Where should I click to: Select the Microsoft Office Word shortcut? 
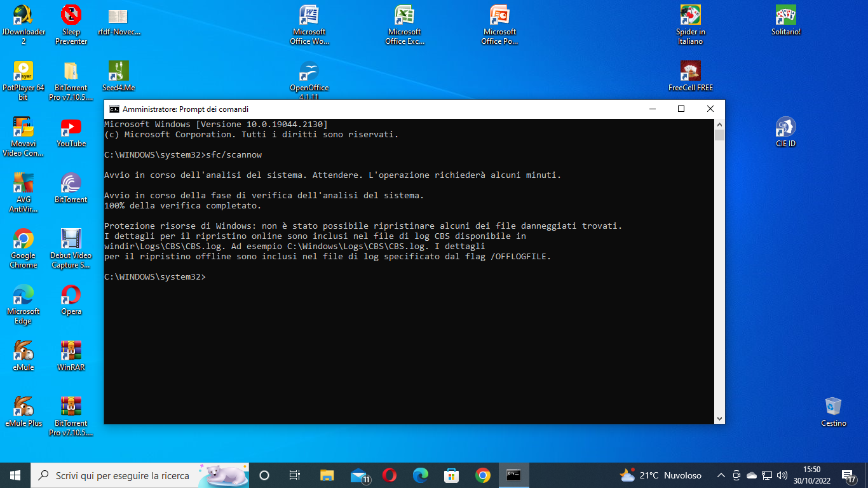(309, 24)
